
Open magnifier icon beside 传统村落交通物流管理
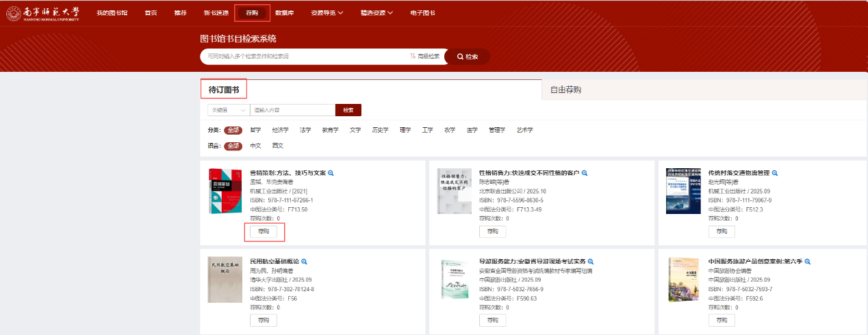pyautogui.click(x=775, y=173)
